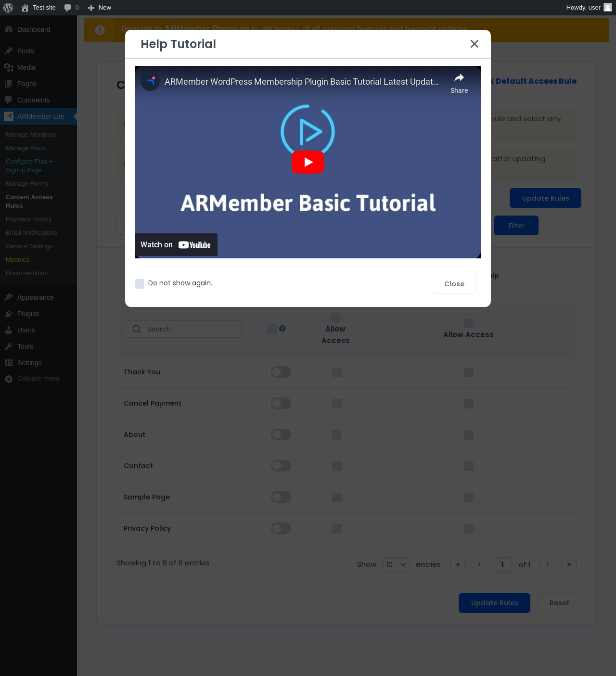
Task: Open General Settings submenu item
Action: click(29, 246)
